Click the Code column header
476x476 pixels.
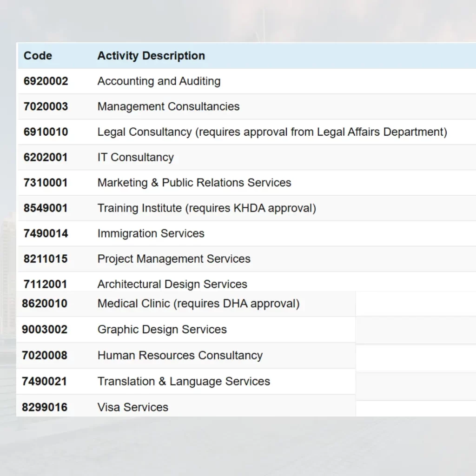[38, 56]
